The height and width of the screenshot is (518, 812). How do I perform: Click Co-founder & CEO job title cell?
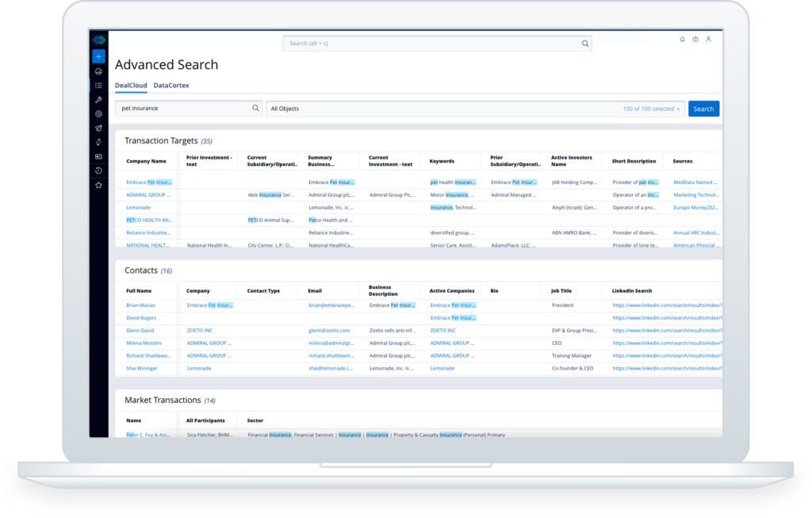coord(573,368)
